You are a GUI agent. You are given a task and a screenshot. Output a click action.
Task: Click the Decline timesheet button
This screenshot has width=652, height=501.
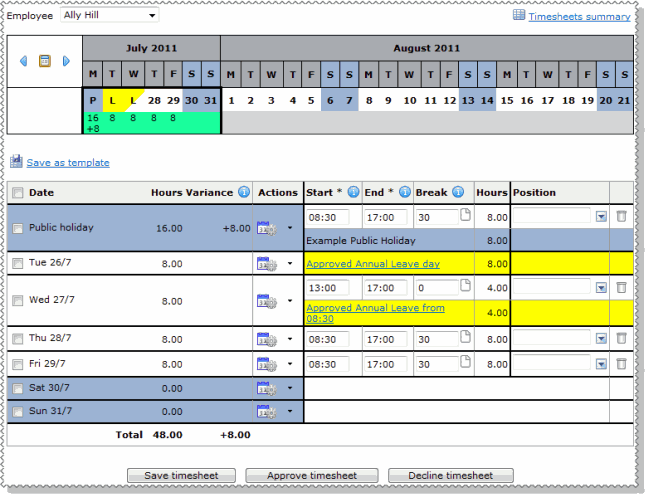point(450,476)
